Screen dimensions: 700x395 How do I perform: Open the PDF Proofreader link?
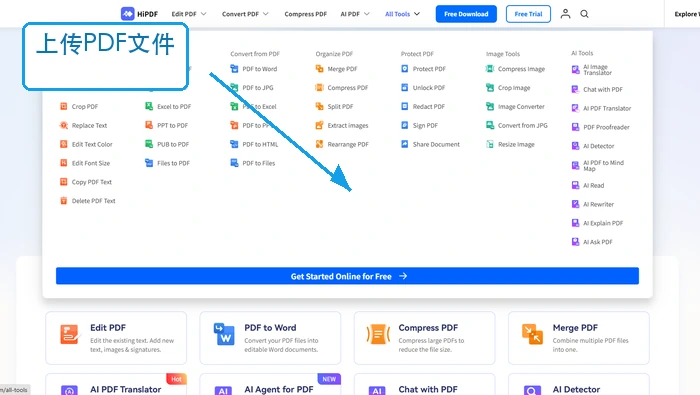[x=606, y=127]
